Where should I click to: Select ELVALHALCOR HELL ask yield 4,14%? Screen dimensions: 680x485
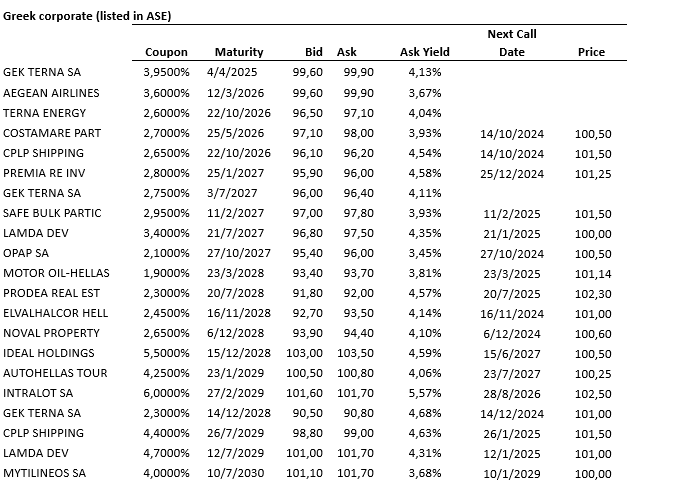point(425,313)
